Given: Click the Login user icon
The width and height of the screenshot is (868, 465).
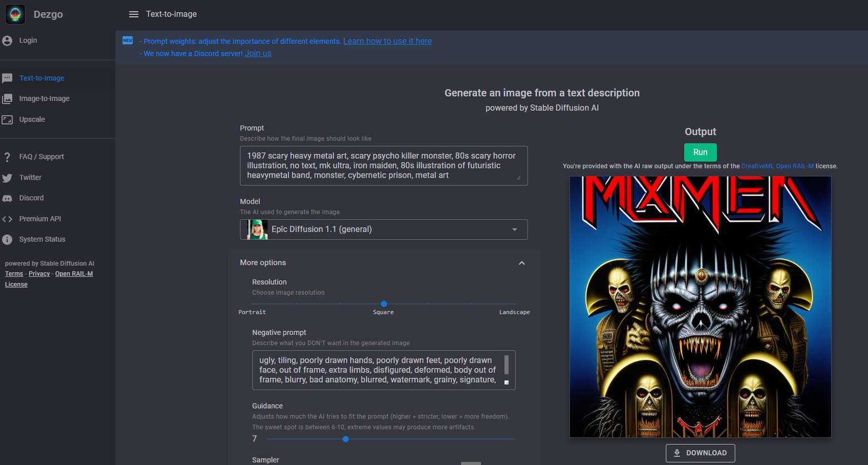Looking at the screenshot, I should (7, 41).
